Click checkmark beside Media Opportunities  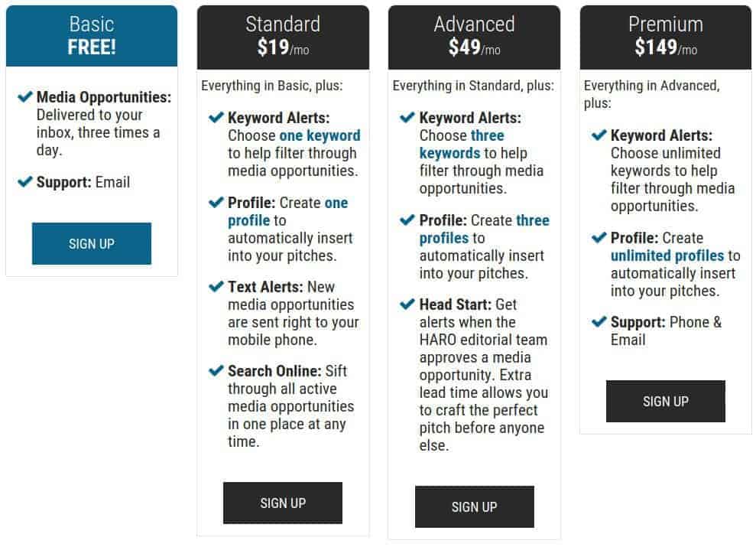click(x=25, y=98)
